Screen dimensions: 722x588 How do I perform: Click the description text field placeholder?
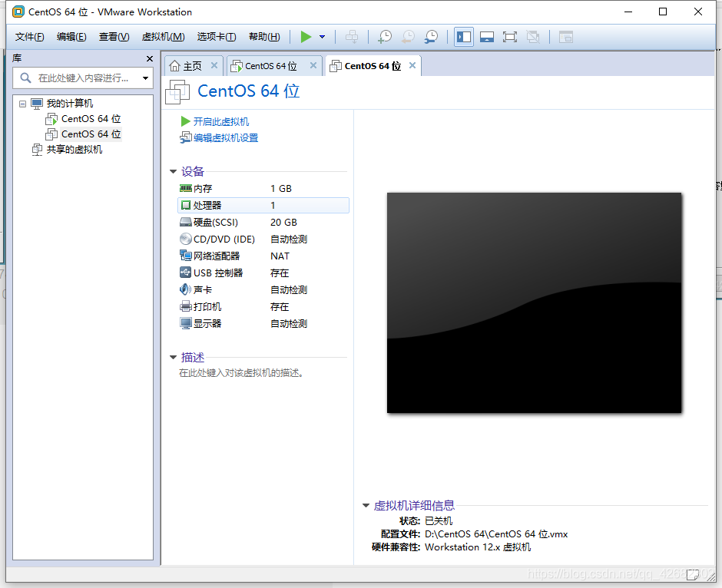(242, 372)
